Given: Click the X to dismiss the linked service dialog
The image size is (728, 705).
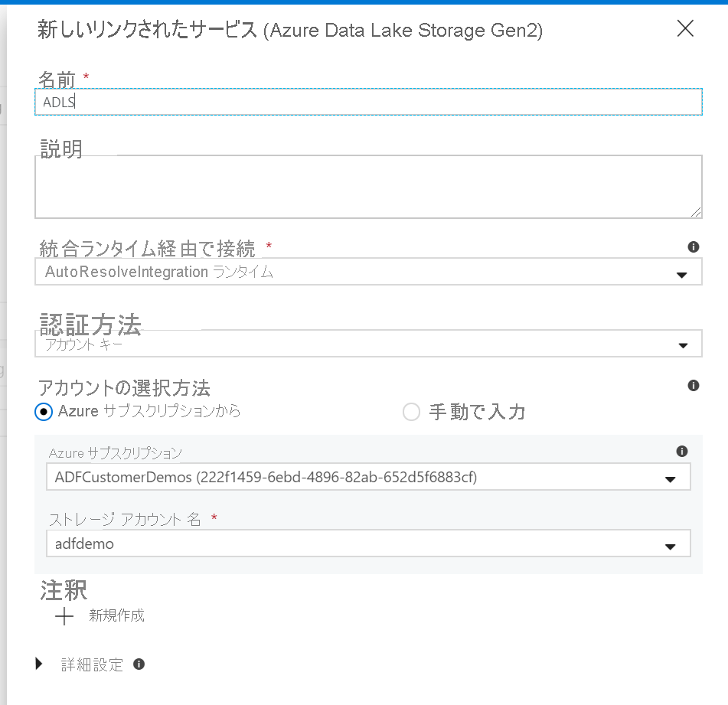Looking at the screenshot, I should point(685,29).
